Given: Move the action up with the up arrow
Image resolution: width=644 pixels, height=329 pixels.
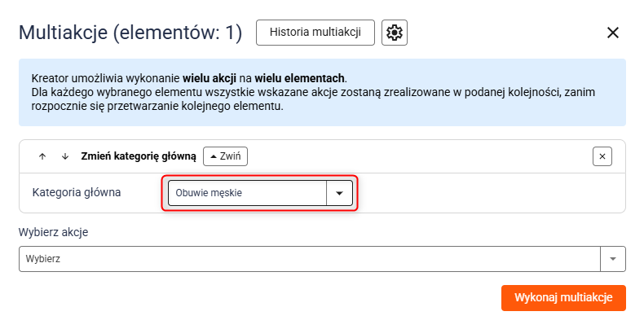Looking at the screenshot, I should pos(42,156).
